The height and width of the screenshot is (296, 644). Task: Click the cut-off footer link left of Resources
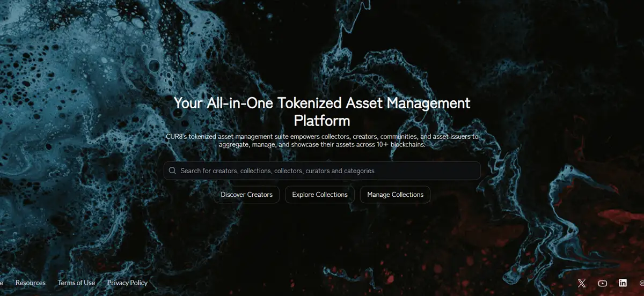2,283
